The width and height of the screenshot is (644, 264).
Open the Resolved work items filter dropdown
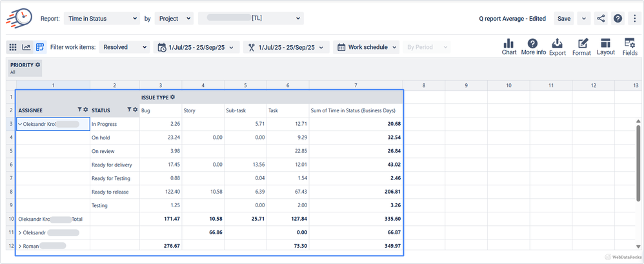[x=125, y=47]
